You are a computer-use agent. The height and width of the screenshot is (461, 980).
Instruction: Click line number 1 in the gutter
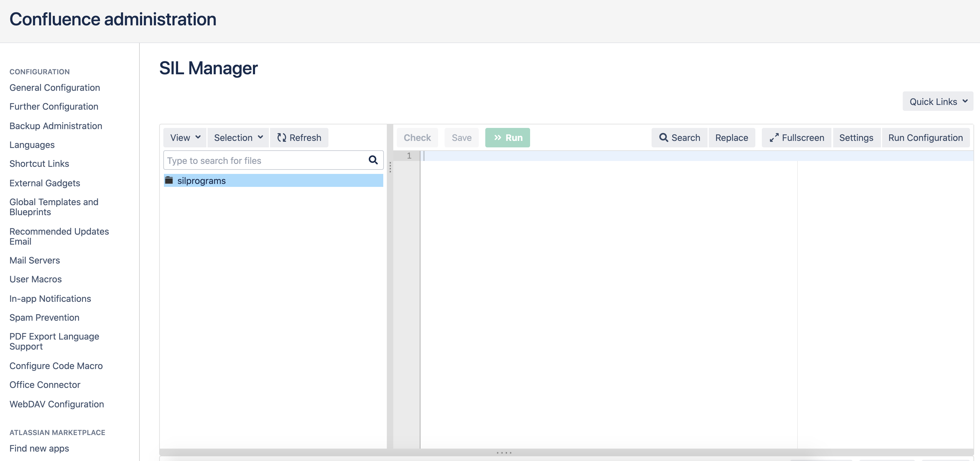[409, 156]
